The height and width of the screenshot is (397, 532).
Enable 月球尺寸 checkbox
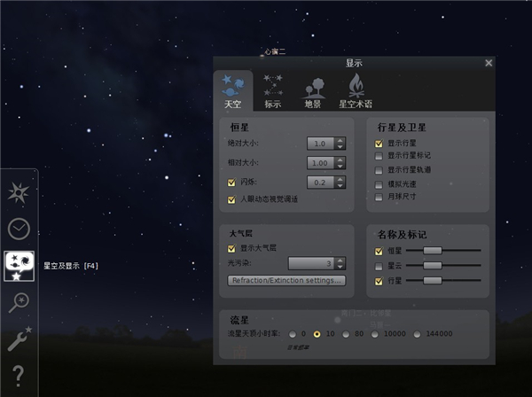coord(379,197)
